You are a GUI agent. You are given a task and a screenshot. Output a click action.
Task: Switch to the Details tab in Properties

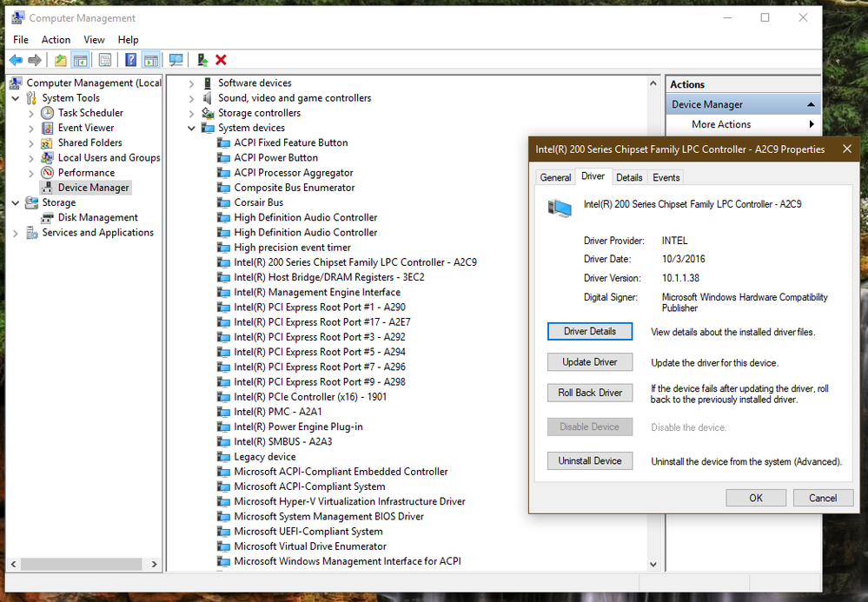click(629, 177)
